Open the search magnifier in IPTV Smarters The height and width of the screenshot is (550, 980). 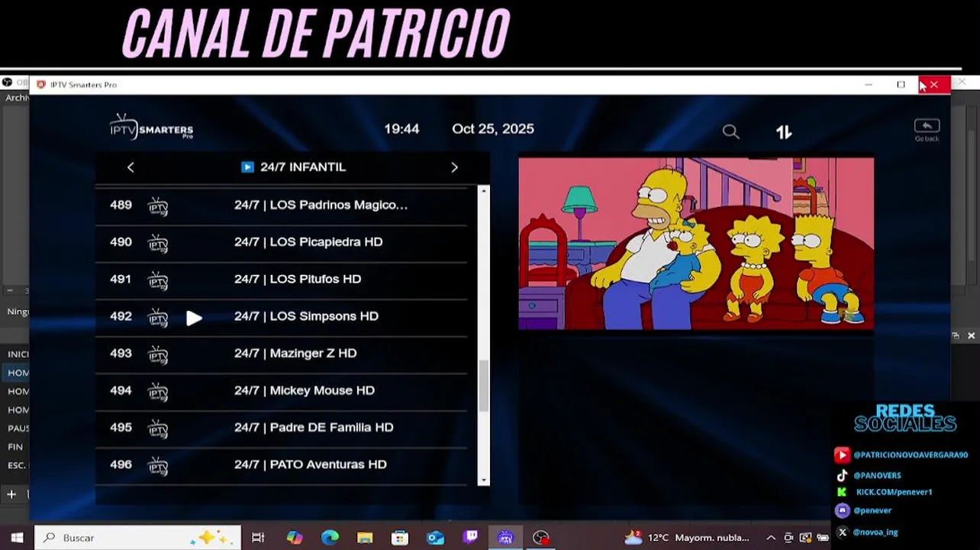[730, 132]
